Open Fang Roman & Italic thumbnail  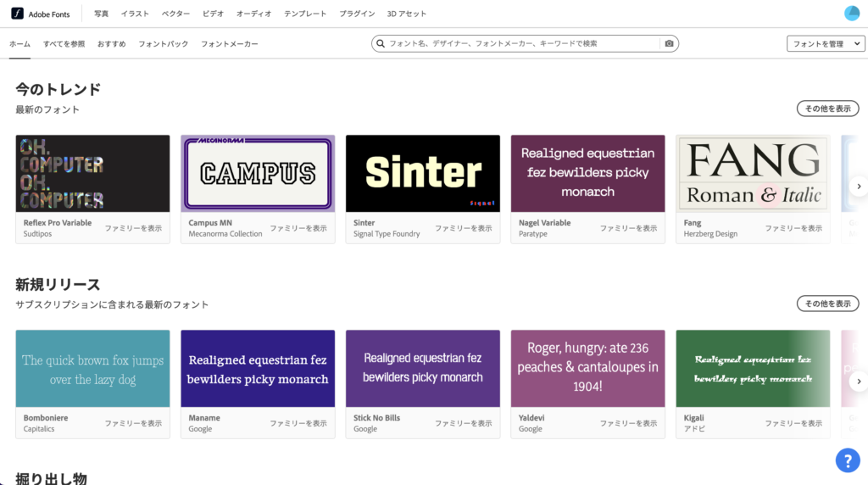753,173
